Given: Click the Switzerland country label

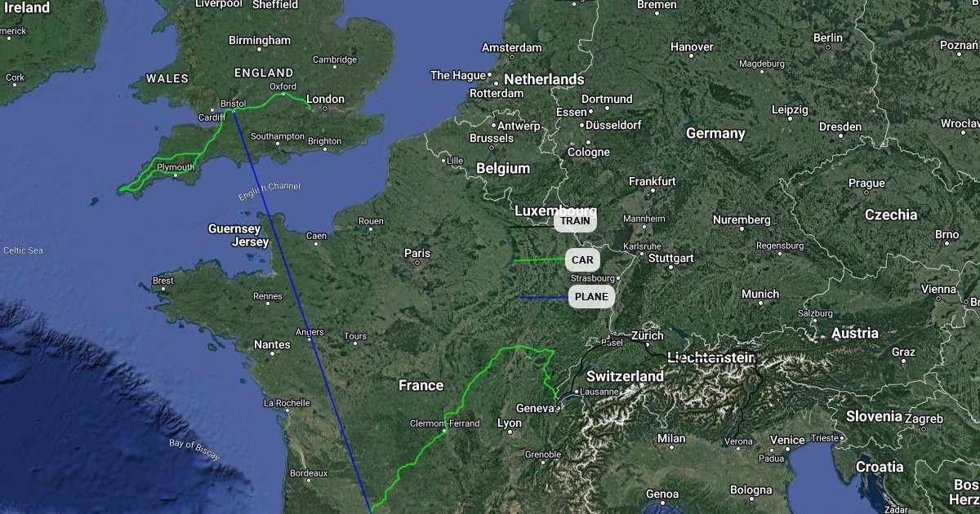Looking at the screenshot, I should pyautogui.click(x=626, y=376).
